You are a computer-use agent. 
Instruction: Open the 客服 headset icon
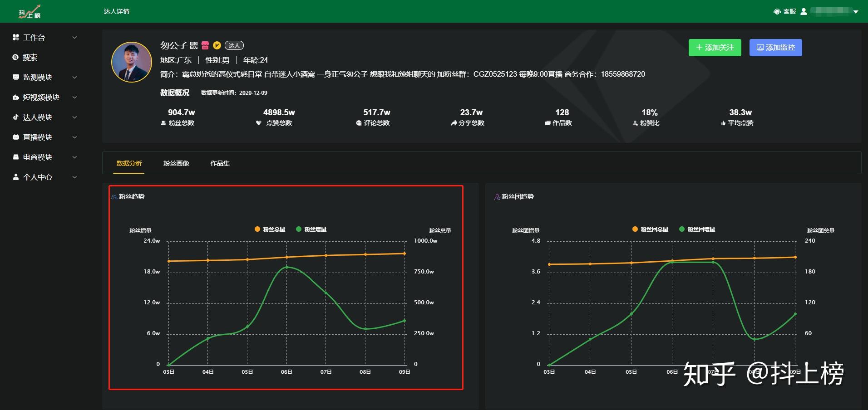point(777,11)
